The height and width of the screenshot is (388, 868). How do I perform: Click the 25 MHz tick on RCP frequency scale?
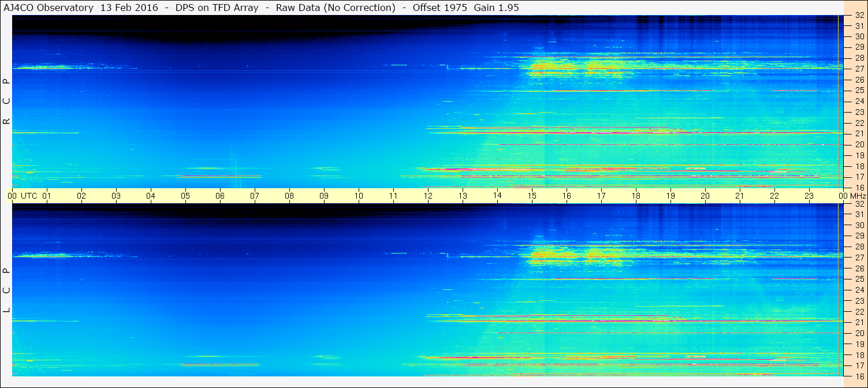859,91
